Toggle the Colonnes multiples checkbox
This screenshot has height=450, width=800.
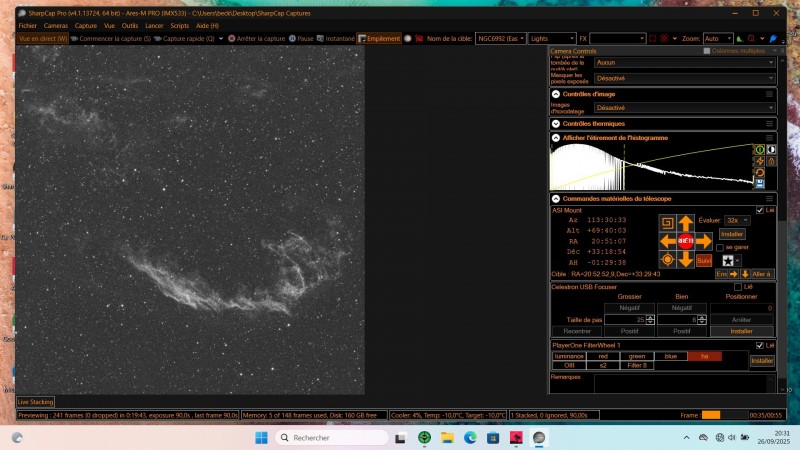[x=707, y=51]
